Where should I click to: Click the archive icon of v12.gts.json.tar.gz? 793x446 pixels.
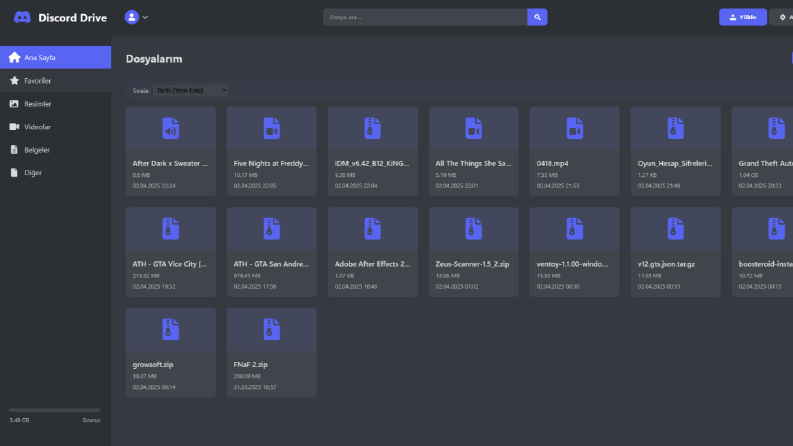coord(675,229)
